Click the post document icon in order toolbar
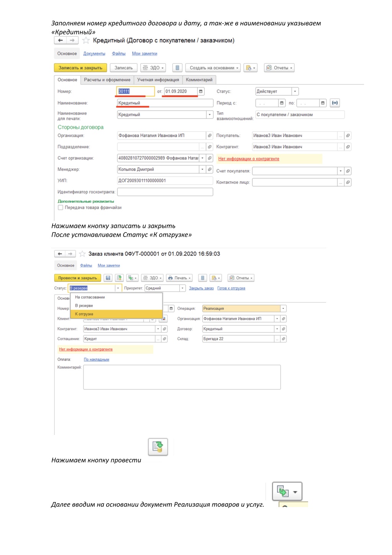 click(120, 278)
